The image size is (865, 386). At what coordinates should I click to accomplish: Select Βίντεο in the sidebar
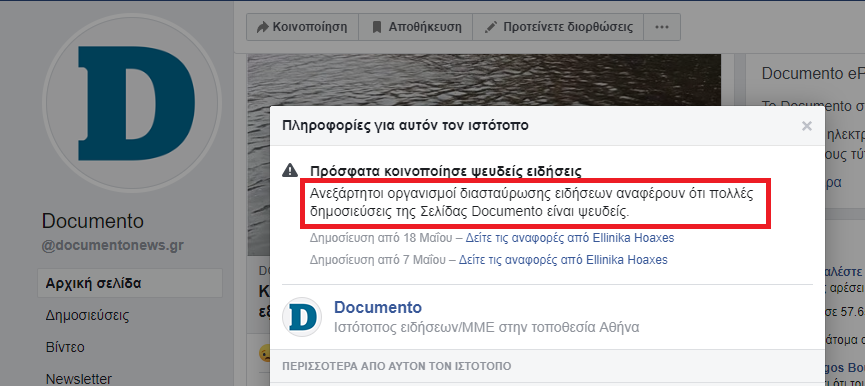[x=65, y=347]
